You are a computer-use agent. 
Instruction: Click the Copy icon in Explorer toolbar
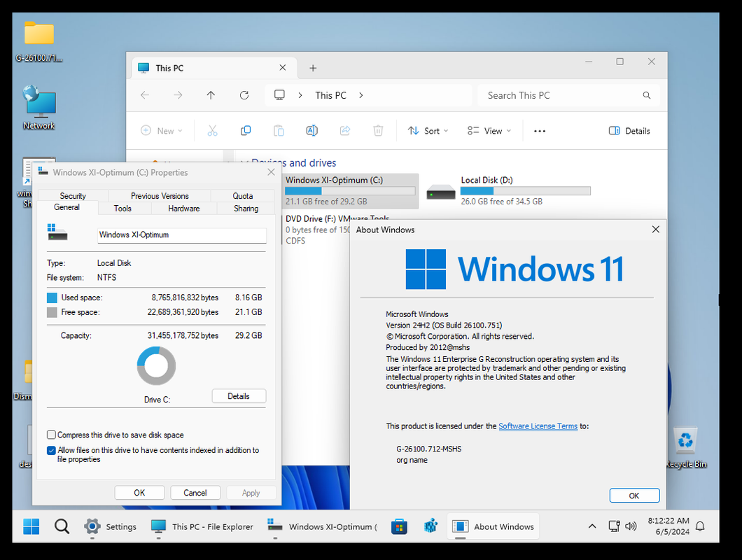tap(245, 131)
